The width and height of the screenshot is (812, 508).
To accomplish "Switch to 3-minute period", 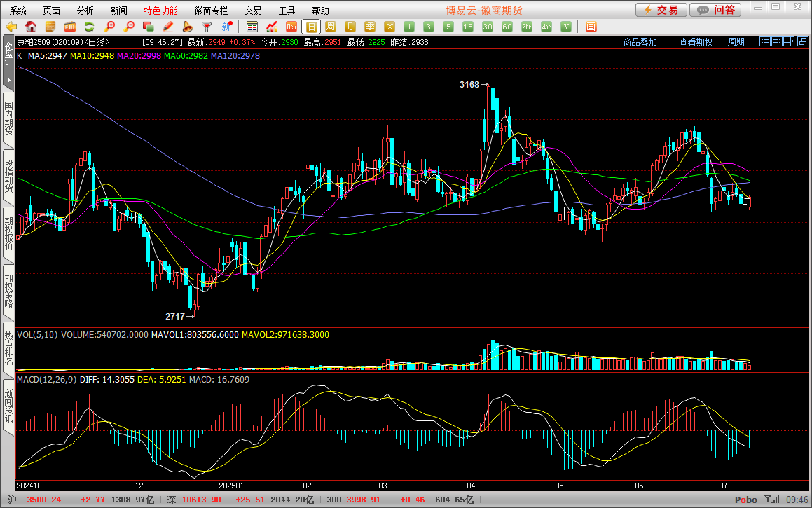I will 429,27.
